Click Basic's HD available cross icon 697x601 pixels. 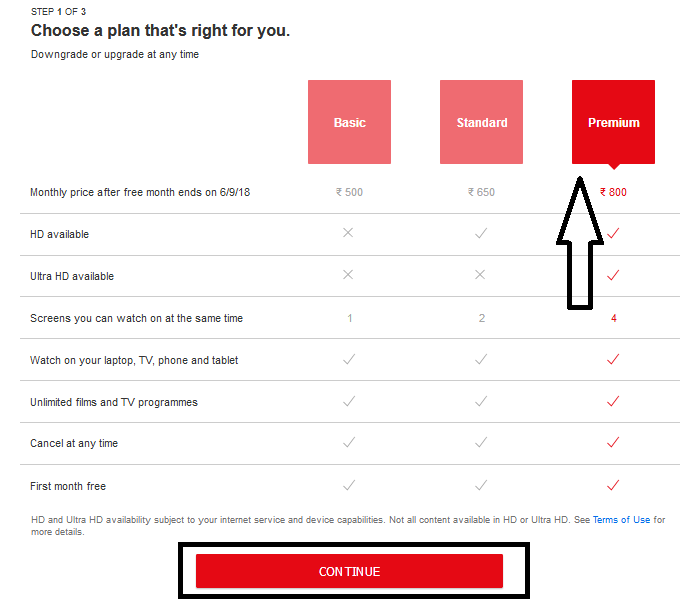click(348, 232)
